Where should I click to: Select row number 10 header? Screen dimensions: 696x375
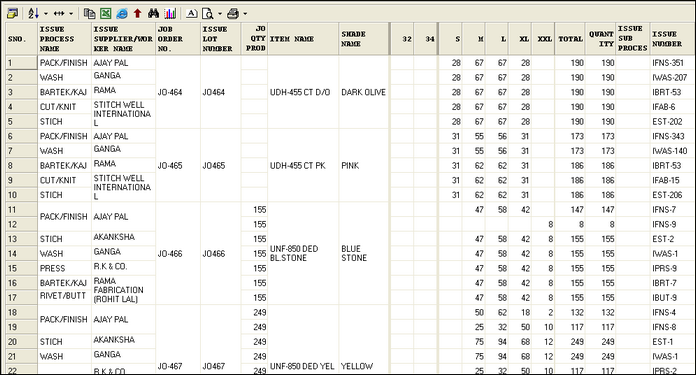(22, 195)
